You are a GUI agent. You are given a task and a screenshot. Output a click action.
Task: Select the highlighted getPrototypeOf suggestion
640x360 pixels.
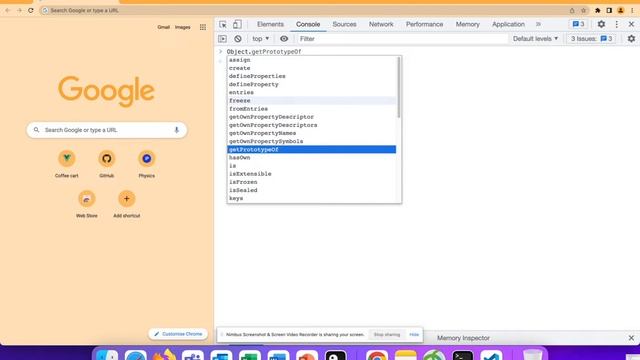click(x=311, y=149)
